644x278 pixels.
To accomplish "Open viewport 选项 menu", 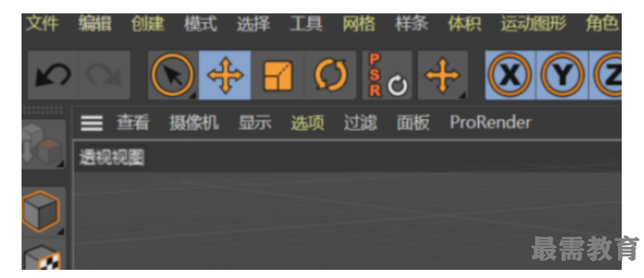I will click(308, 123).
